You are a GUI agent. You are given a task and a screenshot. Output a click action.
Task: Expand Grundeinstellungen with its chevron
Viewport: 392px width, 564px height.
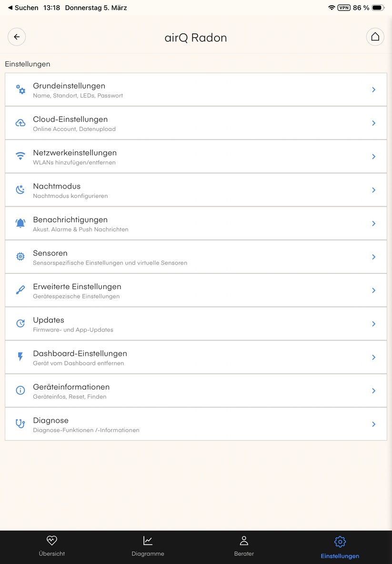pos(373,90)
